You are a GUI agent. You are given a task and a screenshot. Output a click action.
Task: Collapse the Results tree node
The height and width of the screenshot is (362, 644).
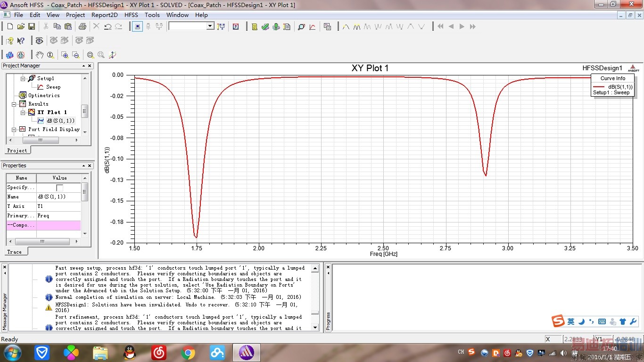14,104
